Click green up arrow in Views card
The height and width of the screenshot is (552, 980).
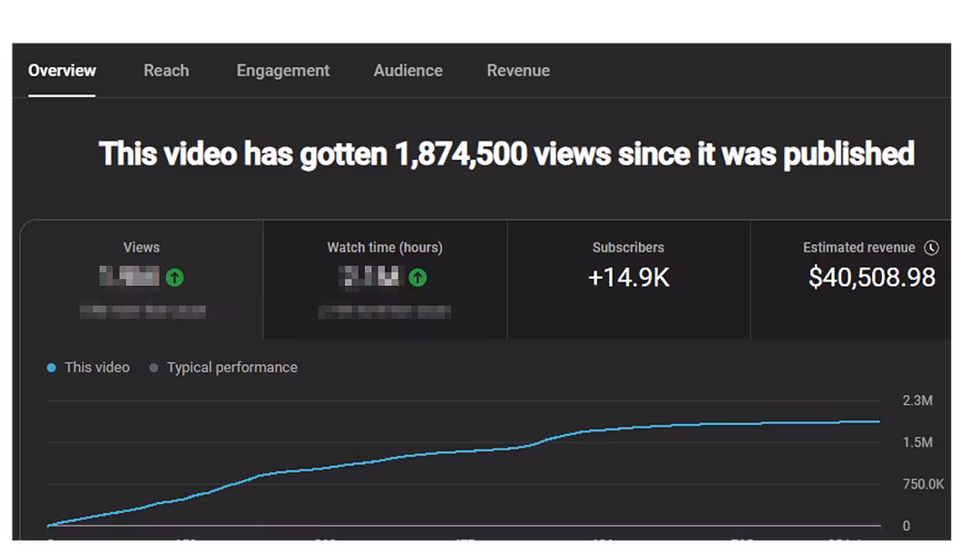click(175, 278)
